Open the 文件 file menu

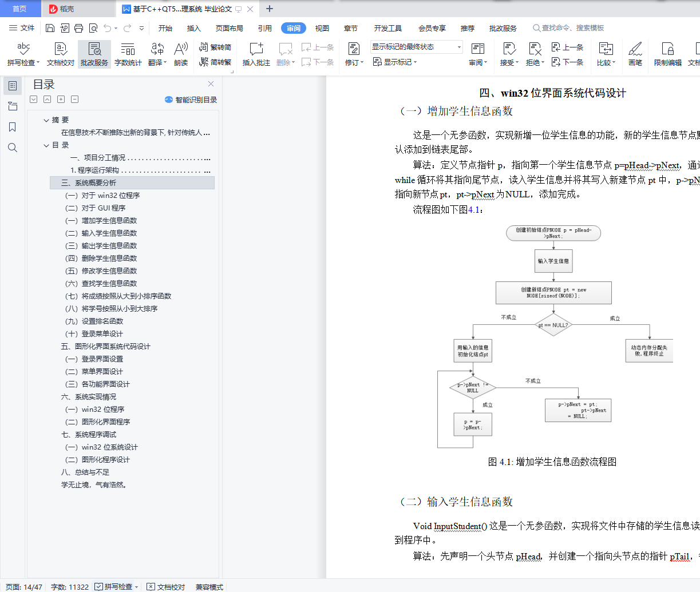point(22,28)
